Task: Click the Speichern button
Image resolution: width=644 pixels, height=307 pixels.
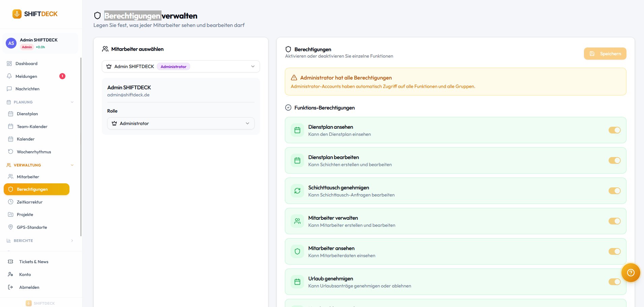Action: 605,54
